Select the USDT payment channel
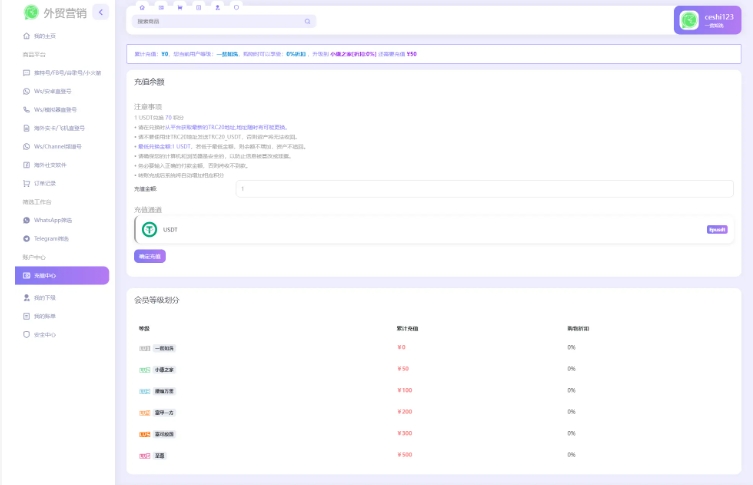 434,230
